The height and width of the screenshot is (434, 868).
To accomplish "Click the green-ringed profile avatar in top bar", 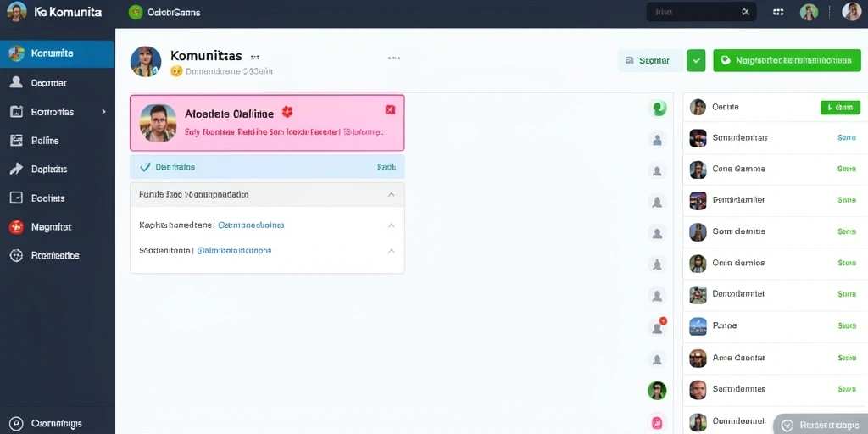I will pos(809,12).
